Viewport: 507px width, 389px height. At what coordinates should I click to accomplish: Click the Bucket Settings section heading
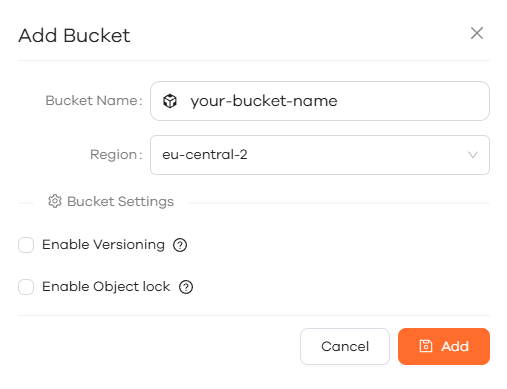coord(120,202)
